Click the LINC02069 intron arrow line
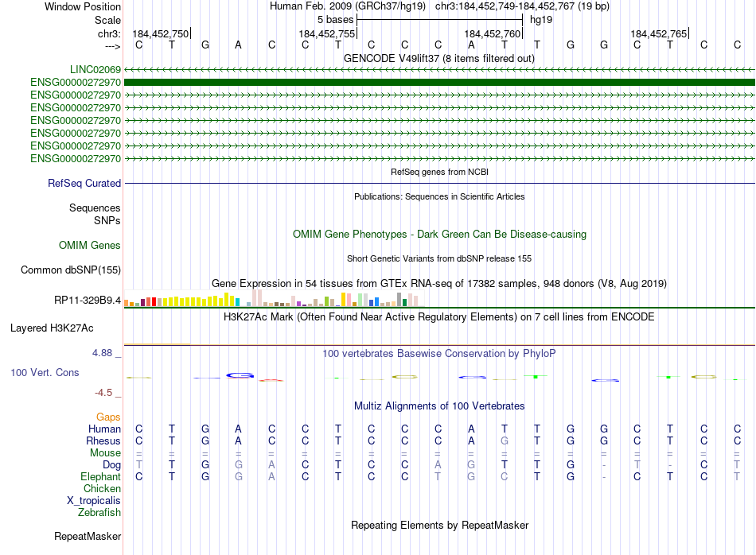Screen dimensions: 756x555 pyautogui.click(x=439, y=70)
